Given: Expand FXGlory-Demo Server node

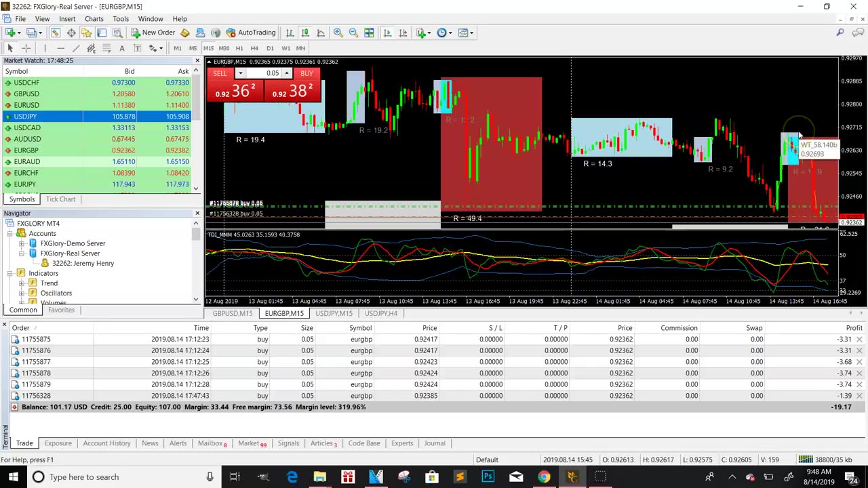Looking at the screenshot, I should click(22, 243).
